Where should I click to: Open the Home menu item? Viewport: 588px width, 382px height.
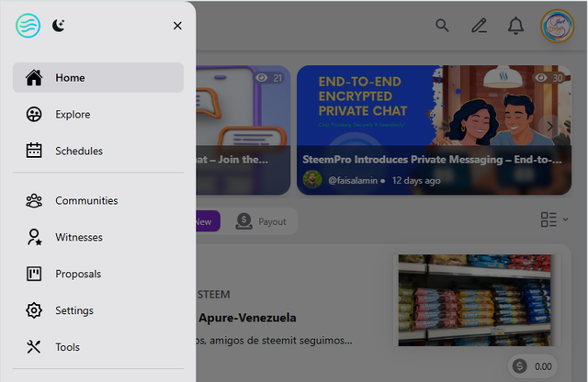point(98,78)
